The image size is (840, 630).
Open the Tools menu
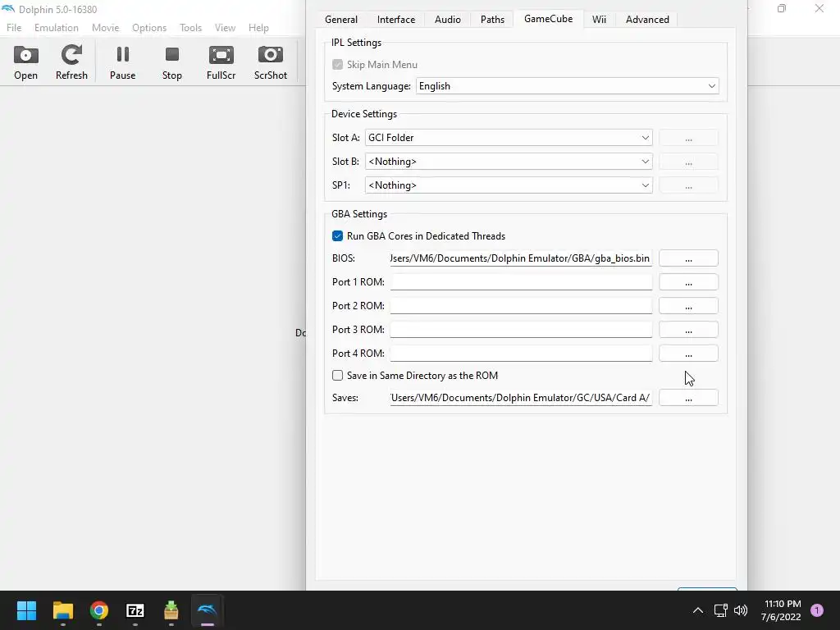(190, 28)
